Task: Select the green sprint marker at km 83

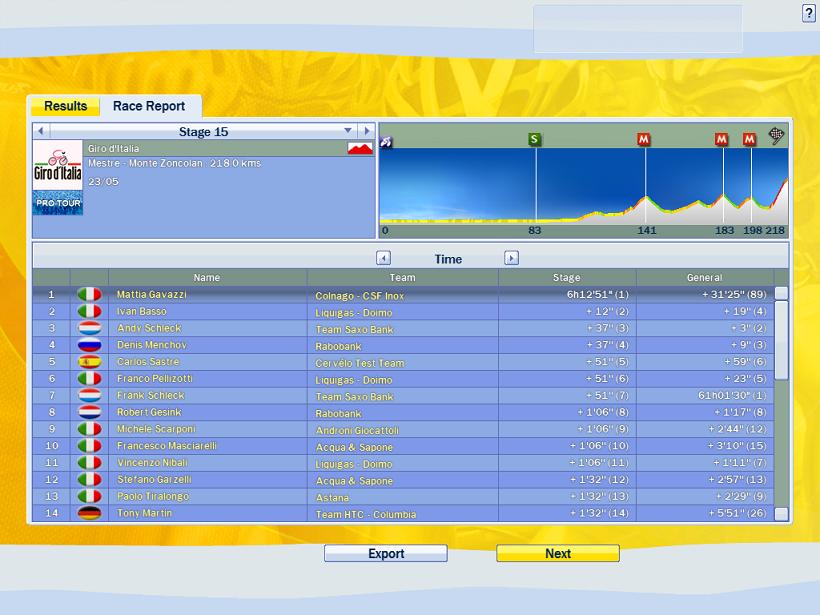Action: pos(535,139)
